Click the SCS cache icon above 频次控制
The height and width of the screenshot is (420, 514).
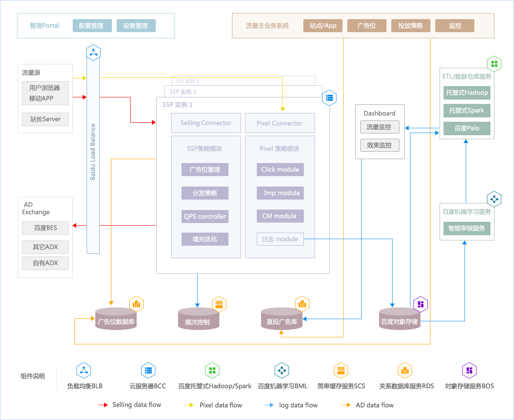point(219,304)
